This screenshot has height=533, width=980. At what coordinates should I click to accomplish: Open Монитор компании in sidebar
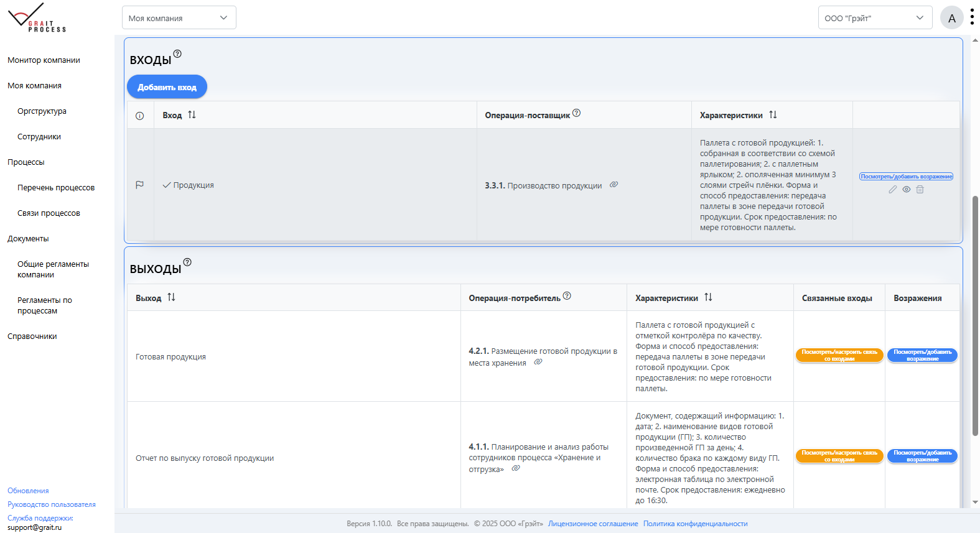coord(44,60)
